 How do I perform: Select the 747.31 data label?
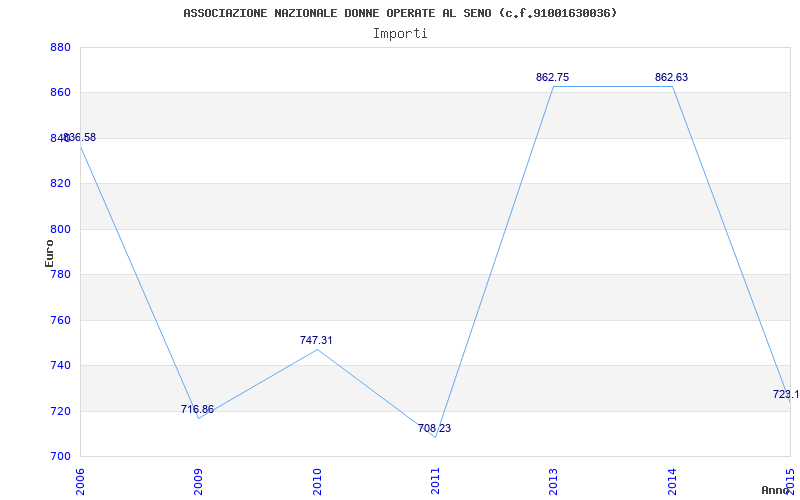[316, 340]
